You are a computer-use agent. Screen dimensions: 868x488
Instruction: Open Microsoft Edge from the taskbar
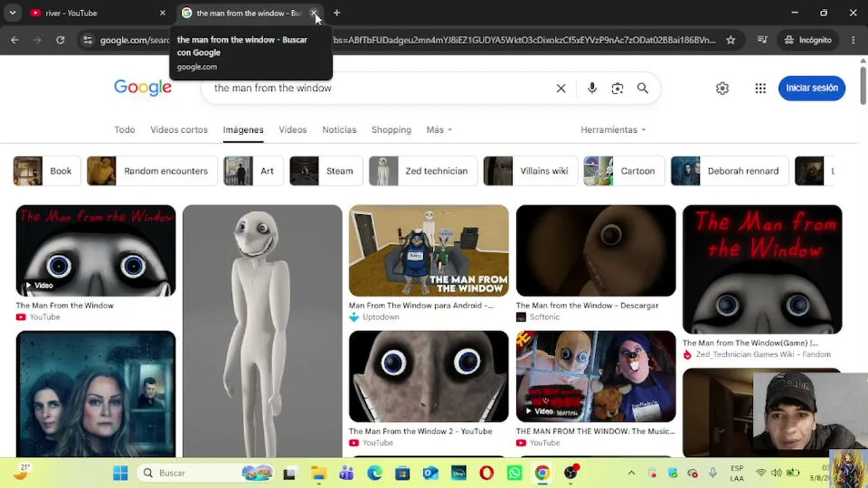pyautogui.click(x=374, y=472)
